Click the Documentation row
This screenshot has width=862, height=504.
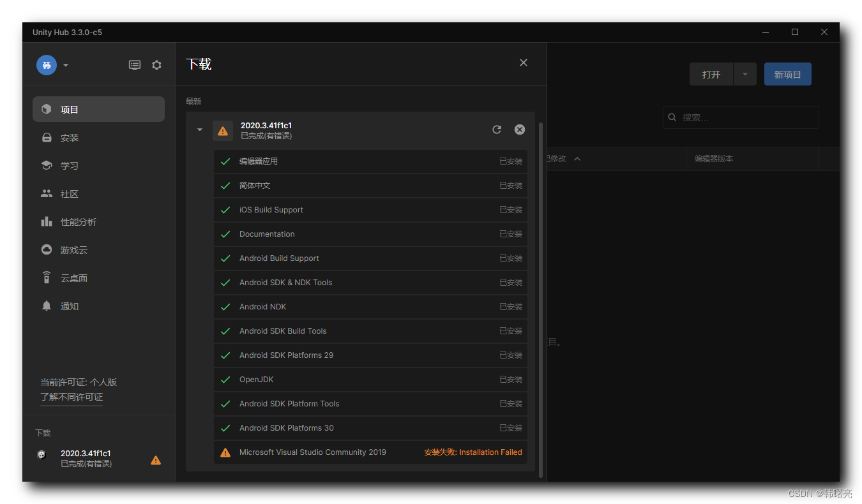pyautogui.click(x=370, y=234)
